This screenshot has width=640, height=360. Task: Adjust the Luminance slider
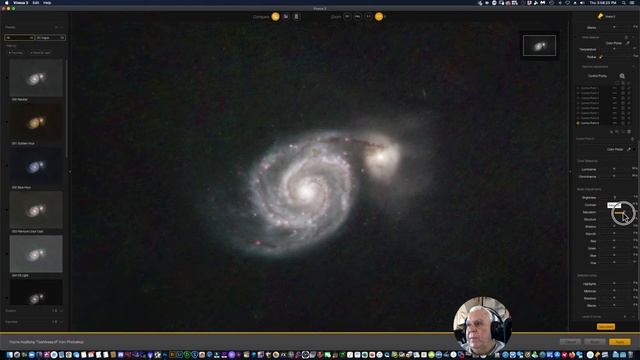pos(614,169)
